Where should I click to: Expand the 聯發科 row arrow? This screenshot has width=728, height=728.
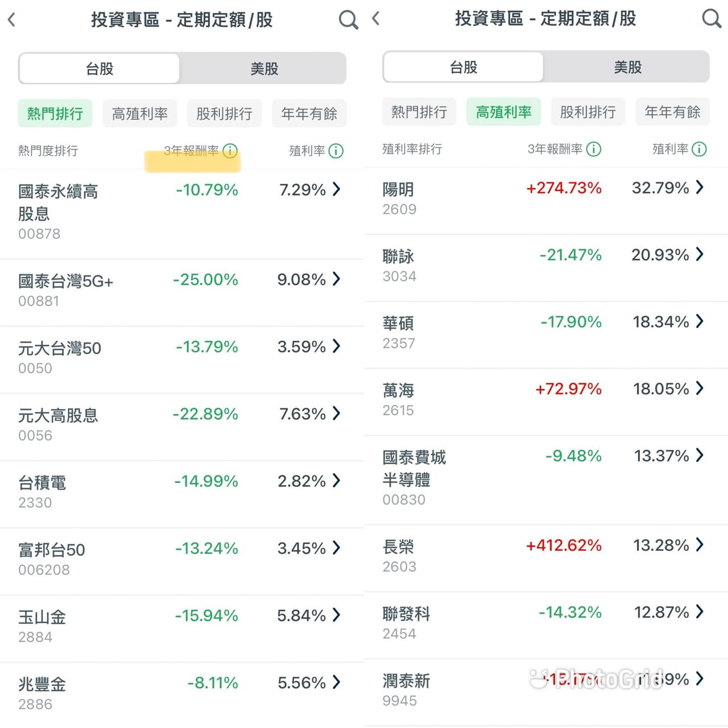click(700, 612)
